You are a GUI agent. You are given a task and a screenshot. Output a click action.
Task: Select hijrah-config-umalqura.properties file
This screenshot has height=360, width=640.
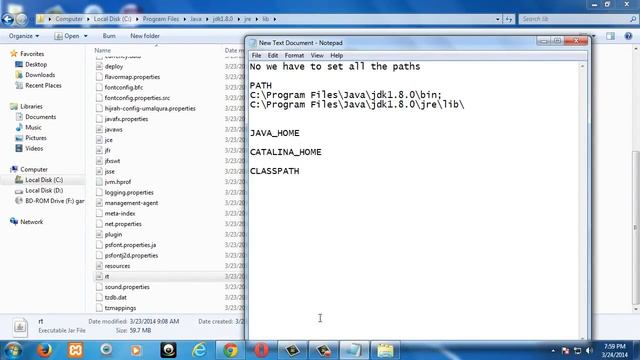click(150, 109)
